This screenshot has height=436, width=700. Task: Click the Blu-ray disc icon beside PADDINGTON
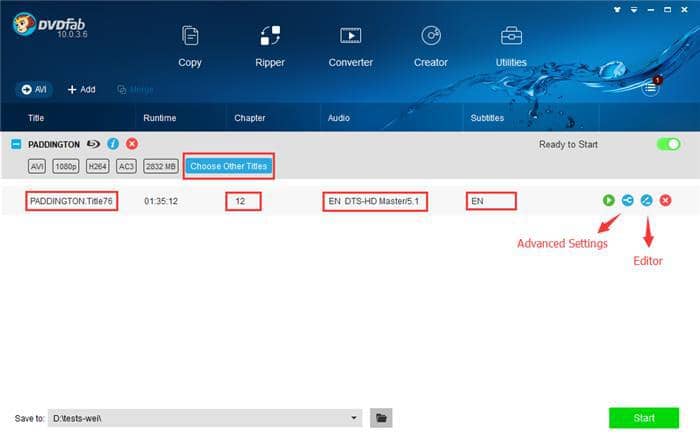pos(93,144)
